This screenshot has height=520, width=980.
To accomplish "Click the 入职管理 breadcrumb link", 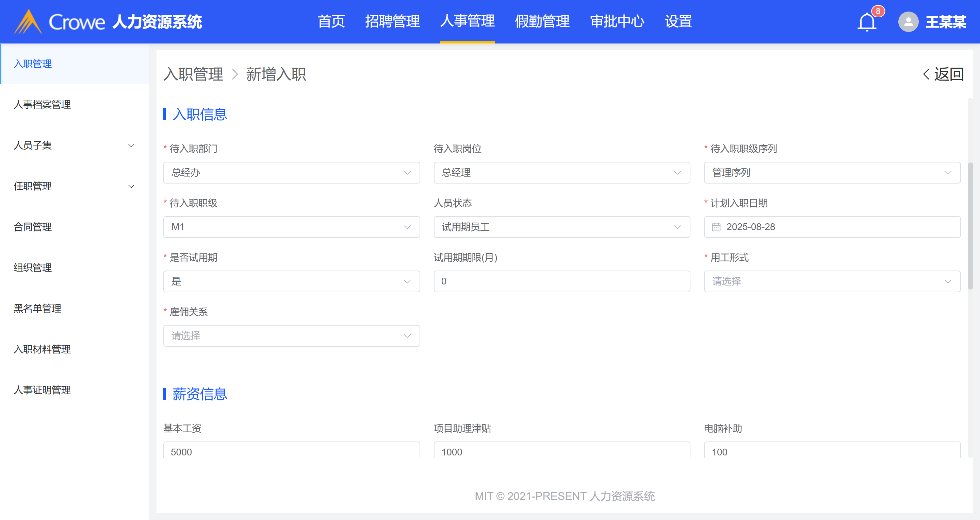I will click(193, 74).
